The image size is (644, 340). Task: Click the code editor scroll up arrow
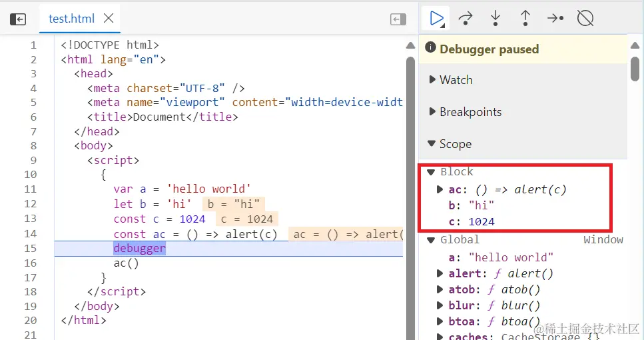410,45
